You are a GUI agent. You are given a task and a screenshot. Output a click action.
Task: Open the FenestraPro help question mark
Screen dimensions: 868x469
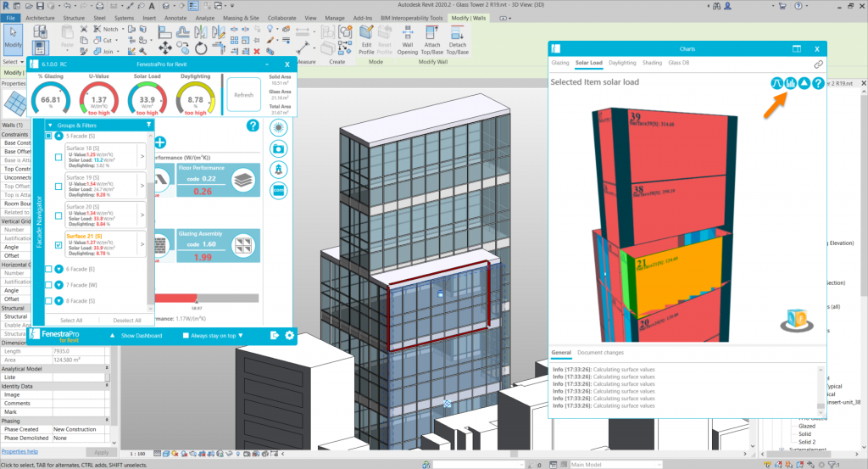point(253,126)
